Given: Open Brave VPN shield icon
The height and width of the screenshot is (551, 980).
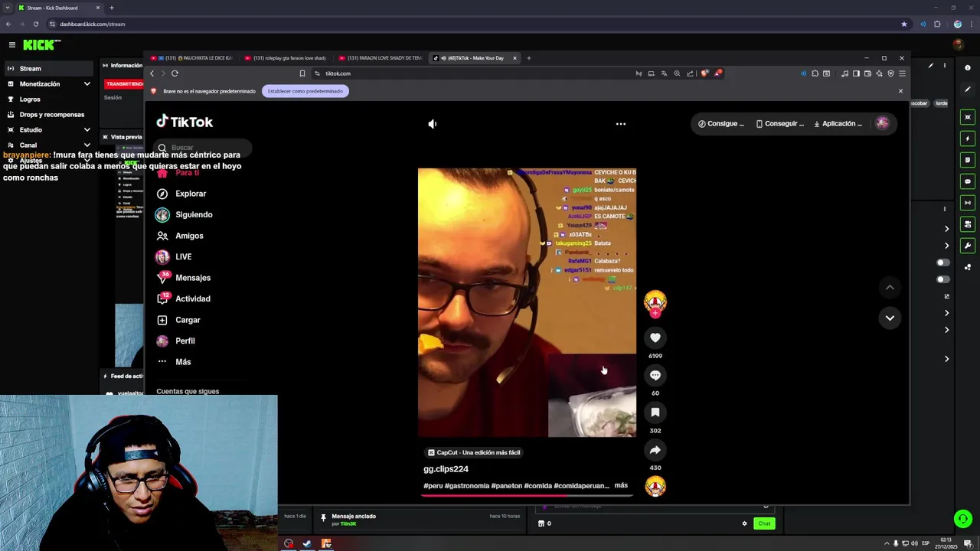Looking at the screenshot, I should pyautogui.click(x=890, y=73).
